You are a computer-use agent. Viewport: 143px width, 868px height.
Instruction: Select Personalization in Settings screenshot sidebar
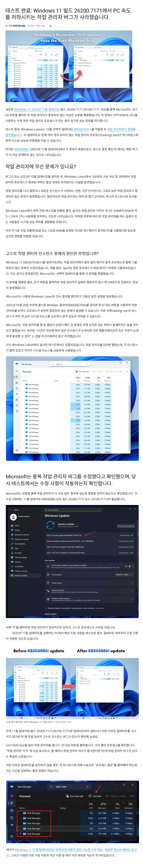[x=20, y=544]
